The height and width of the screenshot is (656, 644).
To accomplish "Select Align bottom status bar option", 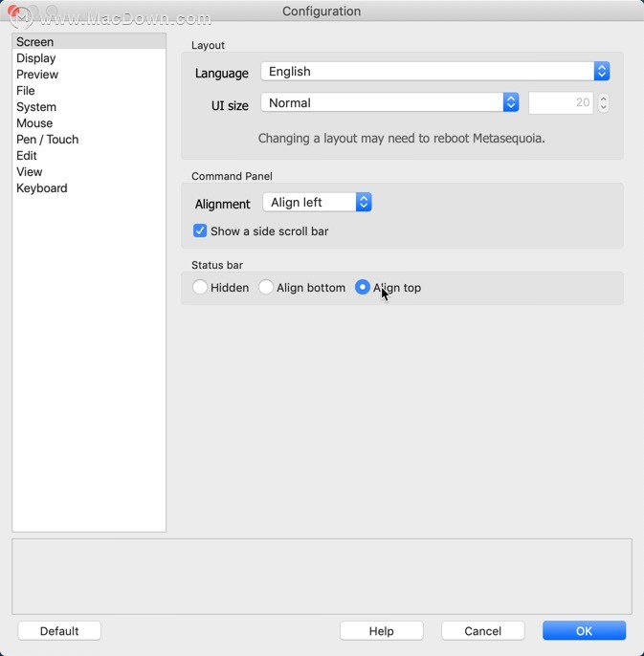I will click(266, 288).
